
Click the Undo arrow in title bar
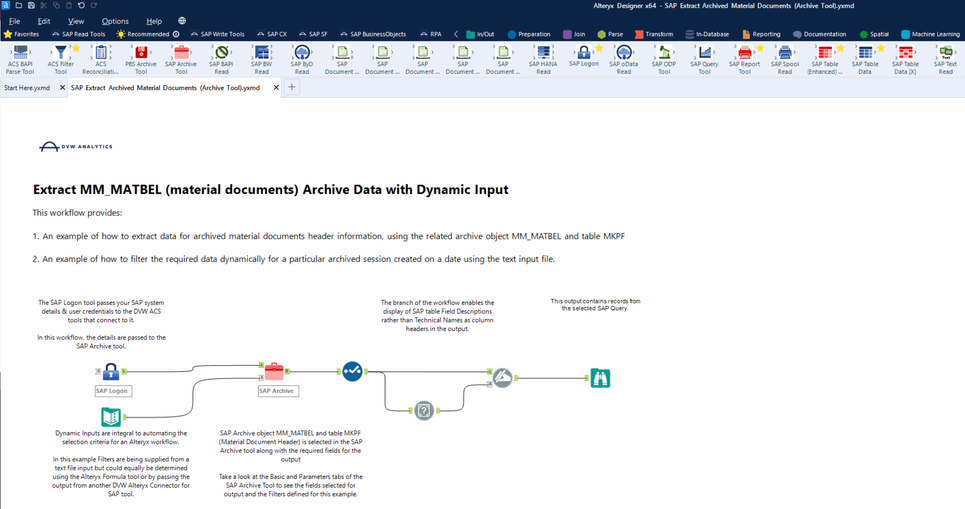click(x=81, y=6)
